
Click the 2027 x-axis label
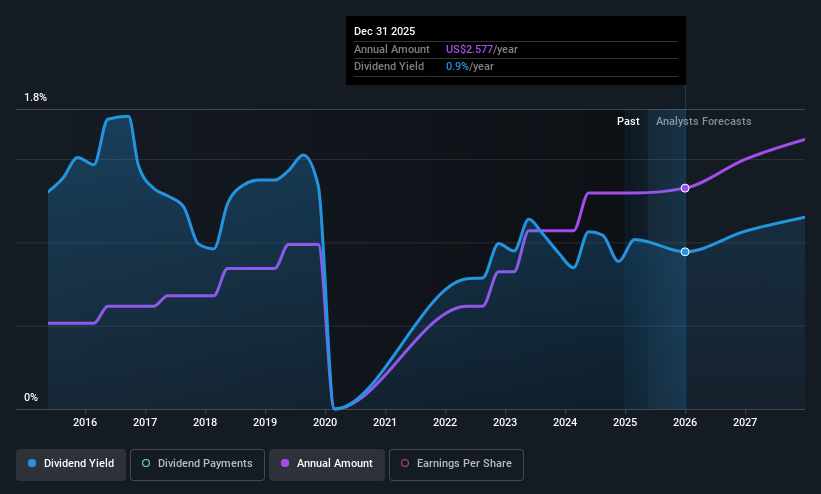(x=745, y=422)
